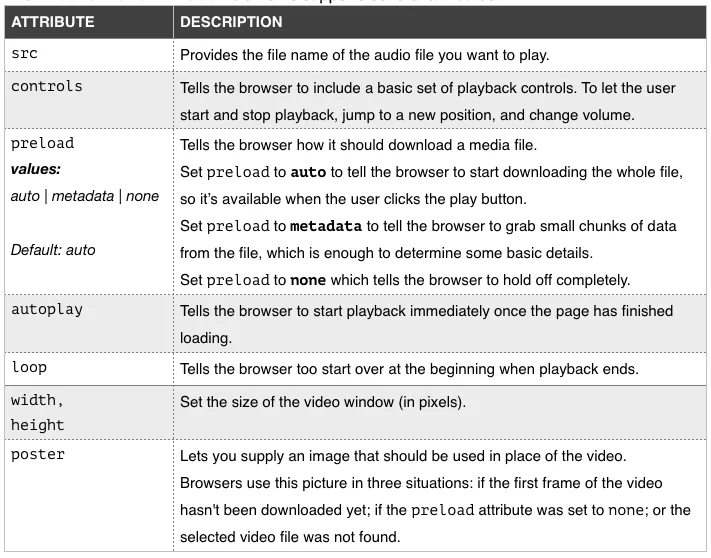The image size is (711, 558).
Task: Select the autoplay attribute name
Action: (47, 310)
